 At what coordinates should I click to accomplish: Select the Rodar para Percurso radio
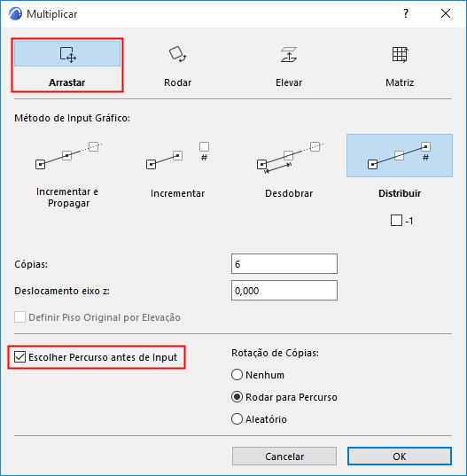pyautogui.click(x=237, y=397)
